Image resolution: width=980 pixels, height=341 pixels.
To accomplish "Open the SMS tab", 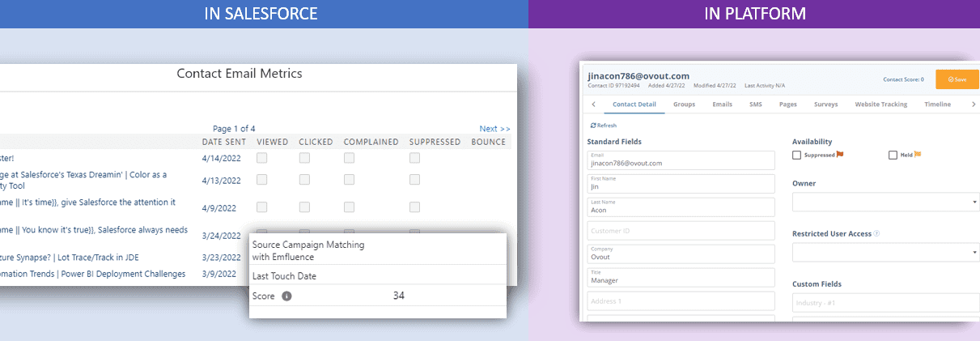I will [x=756, y=104].
